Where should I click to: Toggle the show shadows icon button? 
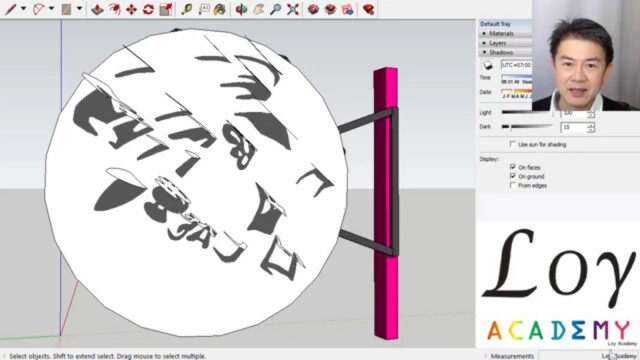tap(488, 65)
